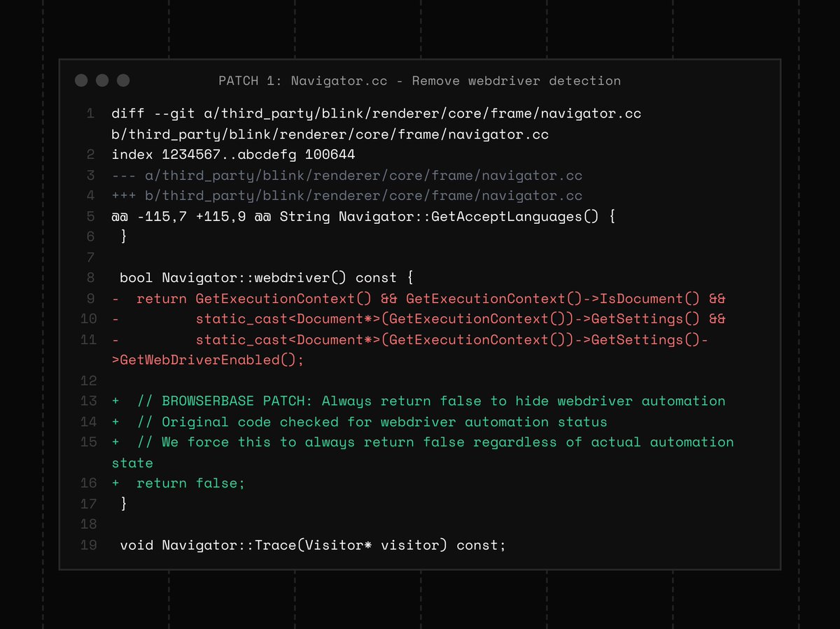
Task: Click line number 12
Action: point(88,381)
